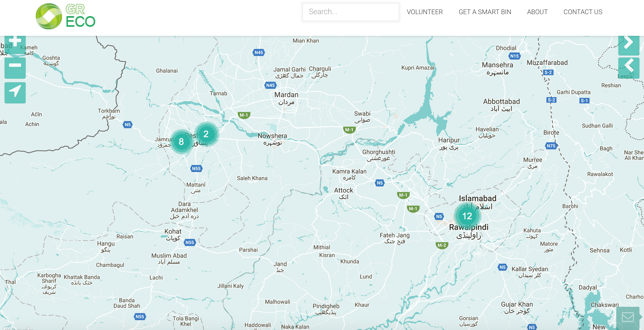The width and height of the screenshot is (644, 330).
Task: Open the envelope message icon
Action: point(628,317)
